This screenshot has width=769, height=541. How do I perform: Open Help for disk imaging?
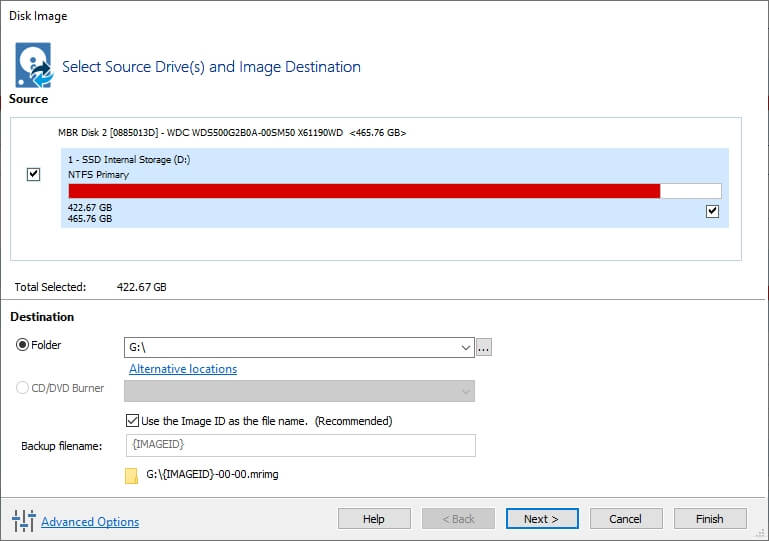click(374, 518)
